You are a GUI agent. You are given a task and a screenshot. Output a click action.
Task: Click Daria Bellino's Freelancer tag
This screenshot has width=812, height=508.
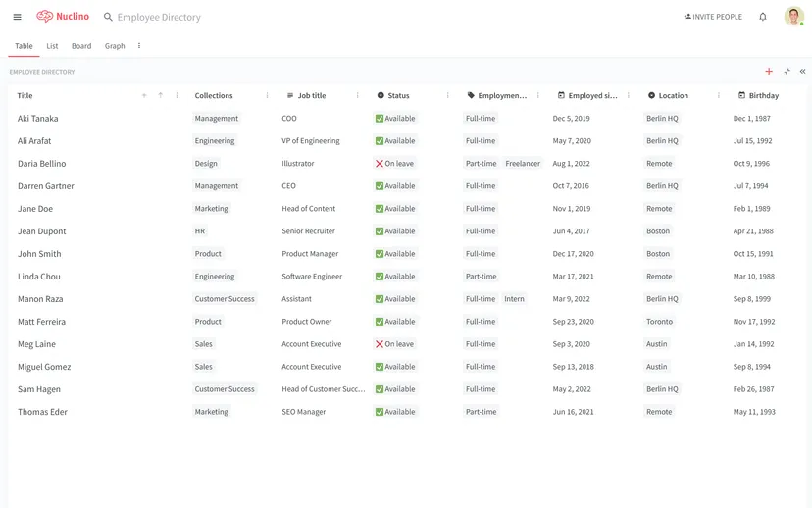pyautogui.click(x=523, y=164)
